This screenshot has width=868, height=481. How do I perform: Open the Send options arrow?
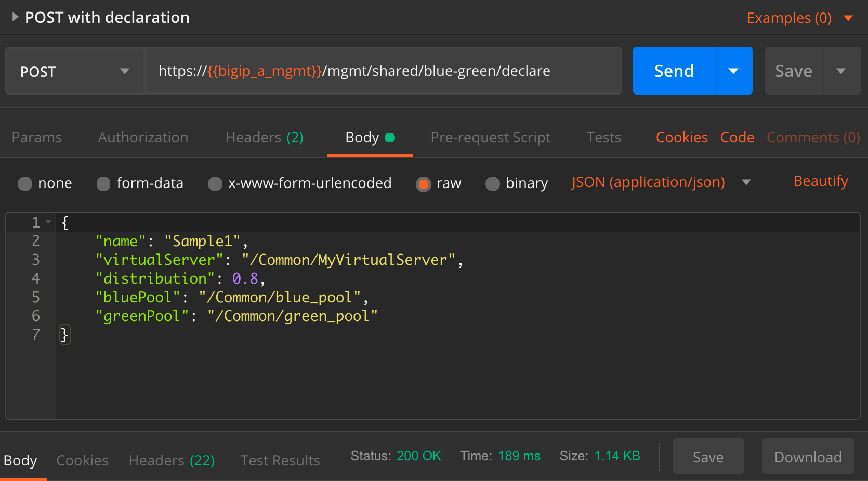coord(734,71)
